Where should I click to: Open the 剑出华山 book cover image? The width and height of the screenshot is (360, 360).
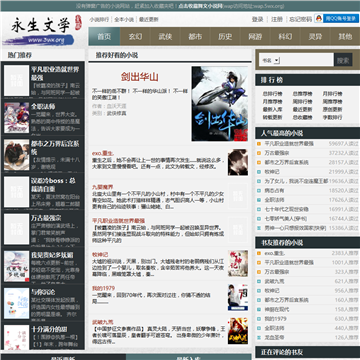(220, 104)
